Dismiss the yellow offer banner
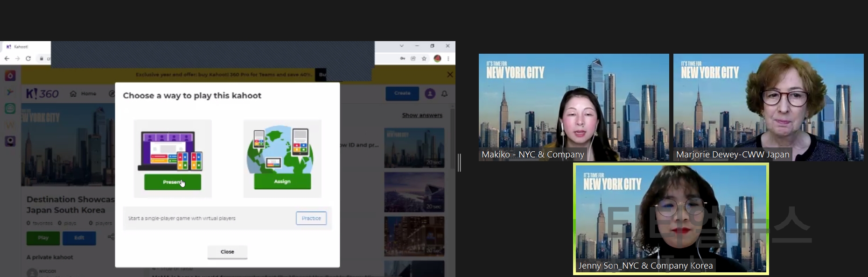This screenshot has width=868, height=277. coord(450,74)
